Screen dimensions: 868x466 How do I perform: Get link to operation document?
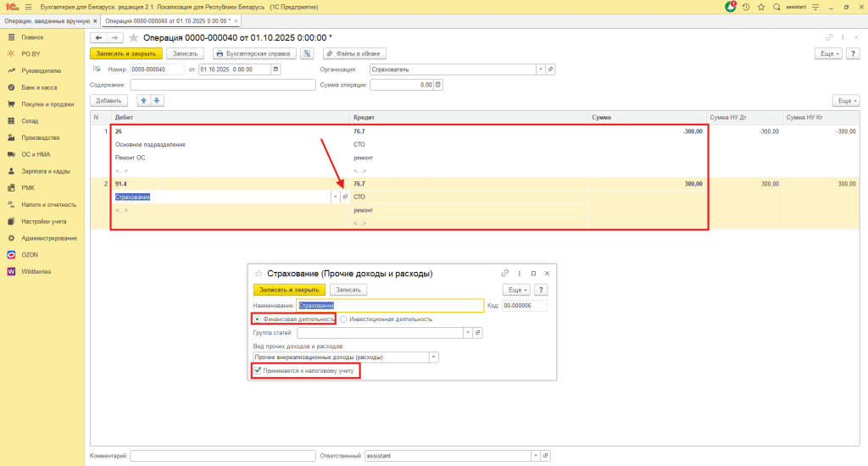coord(829,37)
